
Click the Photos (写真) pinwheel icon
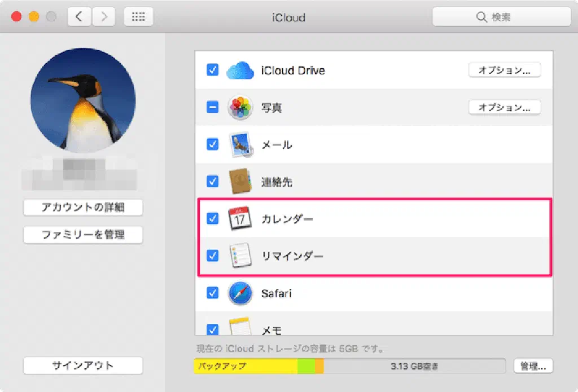tap(240, 107)
